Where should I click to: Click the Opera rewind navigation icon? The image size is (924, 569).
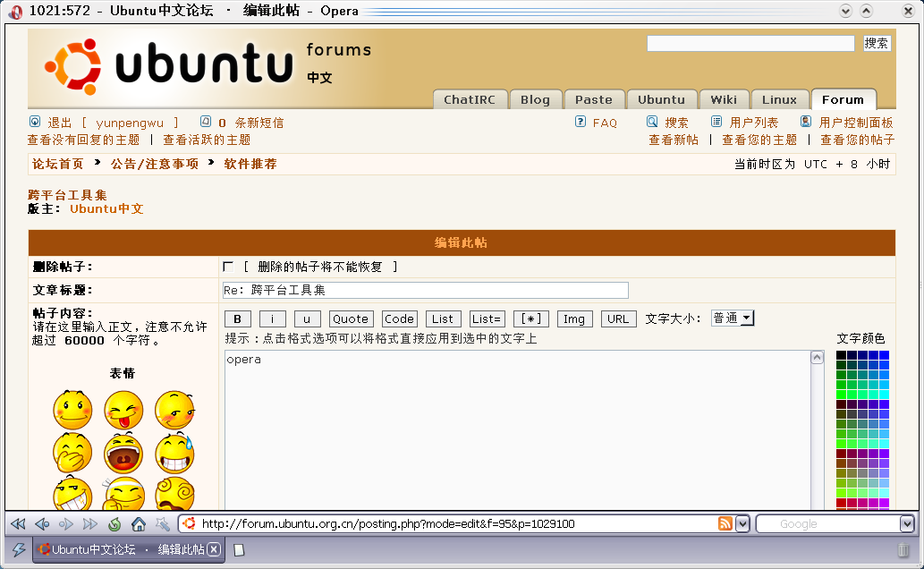coord(18,523)
